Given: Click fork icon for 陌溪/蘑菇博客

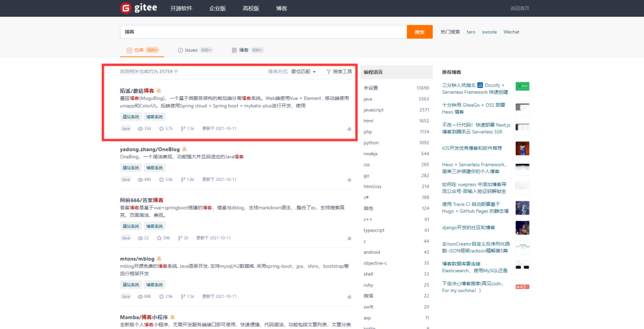Looking at the screenshot, I should (x=183, y=129).
